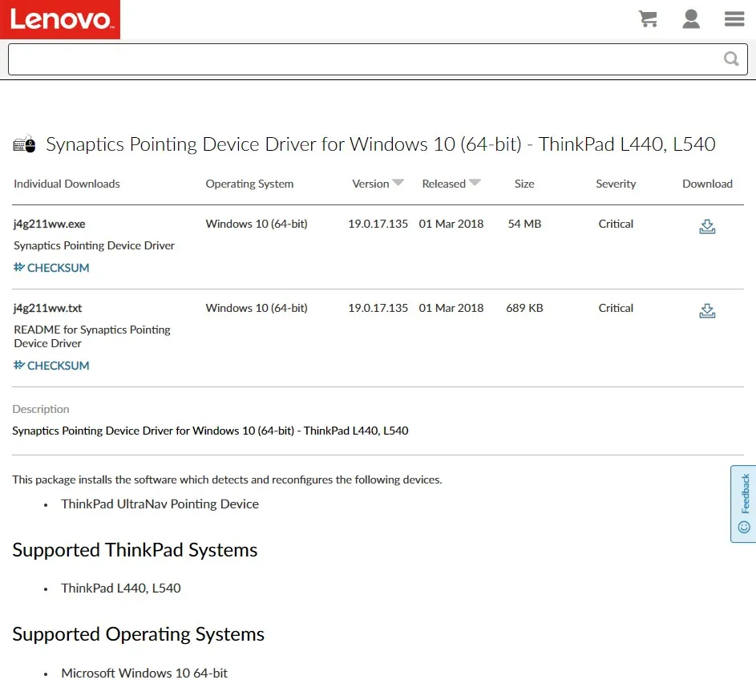756x700 pixels.
Task: Show CHECKSUM for j4g211ww.exe
Action: (x=51, y=268)
